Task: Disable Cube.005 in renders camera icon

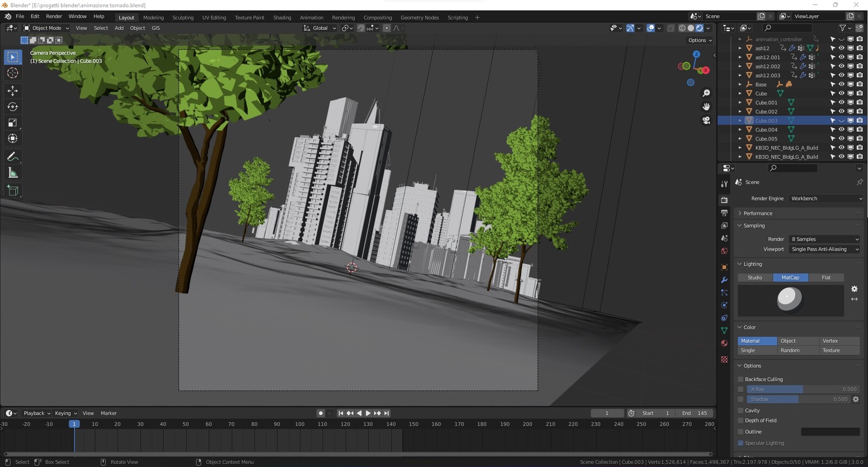Action: (859, 138)
